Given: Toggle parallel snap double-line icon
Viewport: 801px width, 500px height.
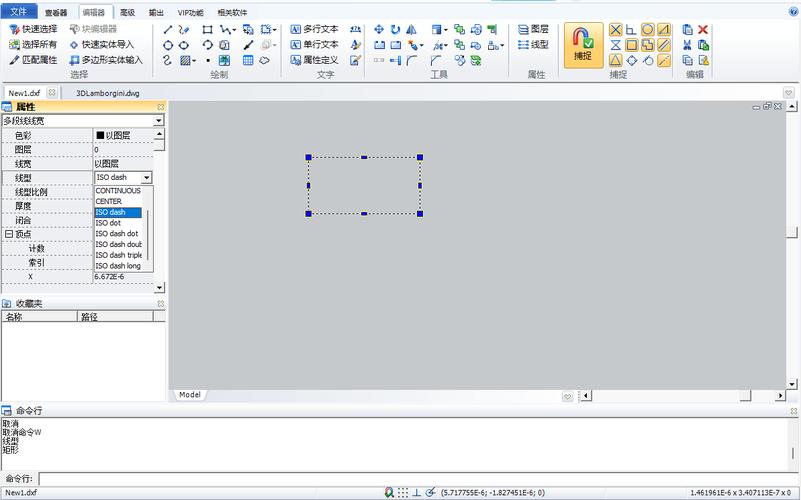Looking at the screenshot, I should [x=664, y=45].
